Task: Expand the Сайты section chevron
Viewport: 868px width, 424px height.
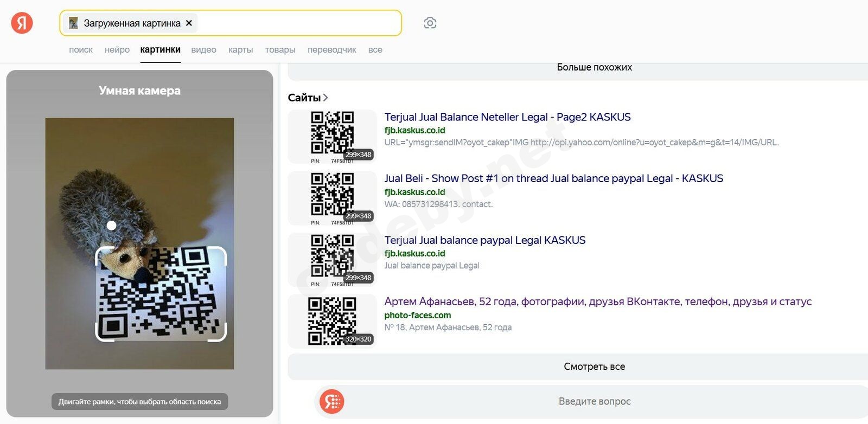Action: pyautogui.click(x=325, y=98)
